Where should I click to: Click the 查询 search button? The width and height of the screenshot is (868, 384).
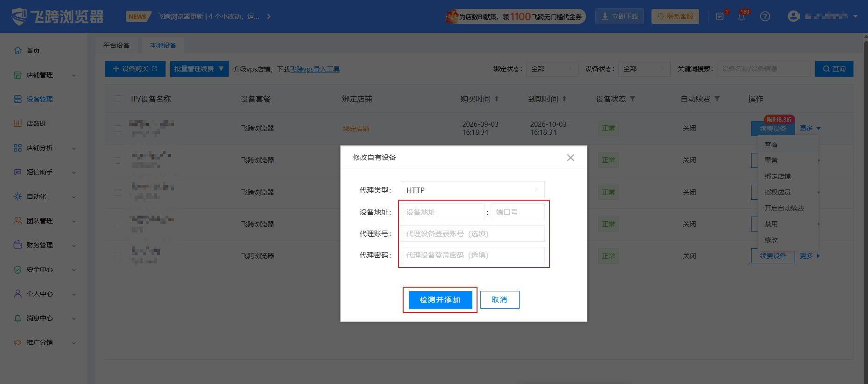(834, 69)
